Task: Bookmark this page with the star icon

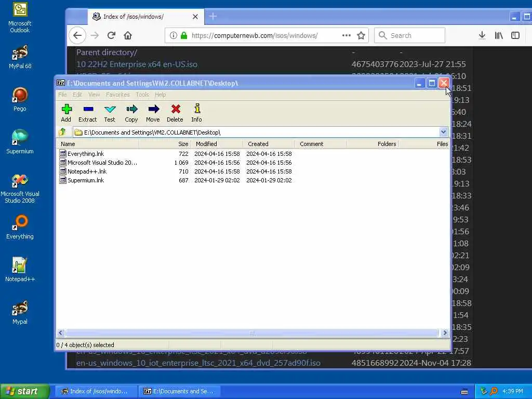Action: 361,35
